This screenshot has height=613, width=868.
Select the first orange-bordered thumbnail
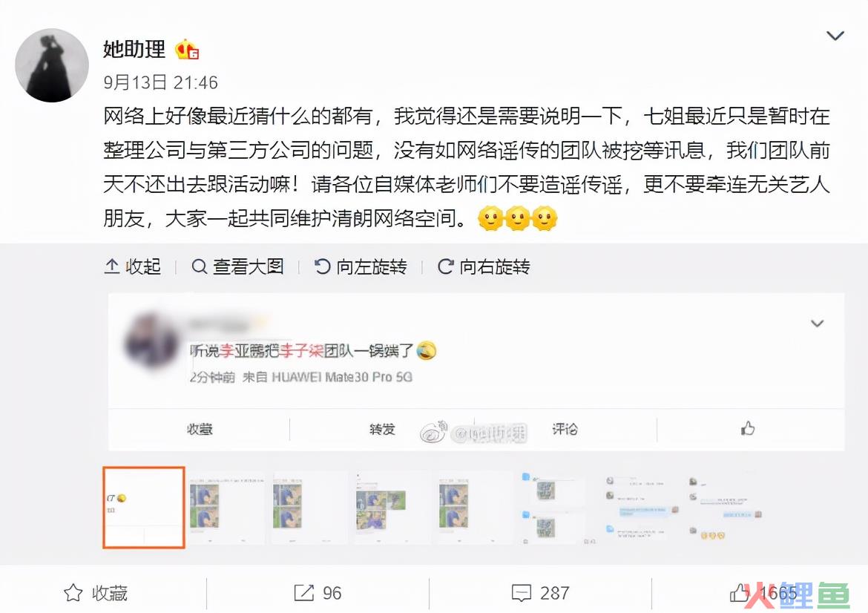click(x=144, y=508)
